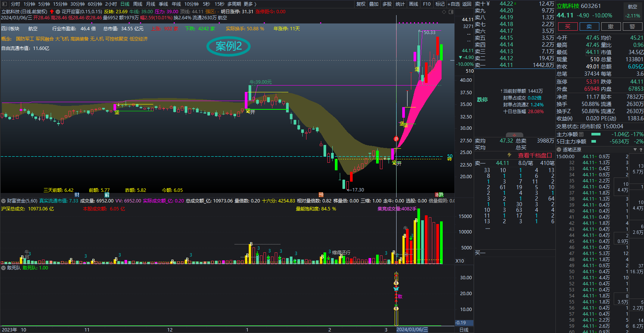Add the stock via +自选
Screen dimensions: 644x333
click(454, 4)
